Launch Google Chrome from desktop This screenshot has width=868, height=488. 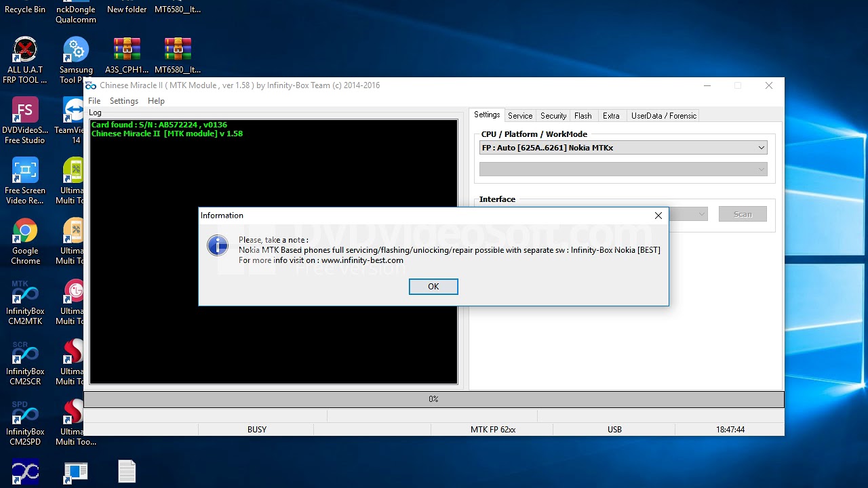25,241
